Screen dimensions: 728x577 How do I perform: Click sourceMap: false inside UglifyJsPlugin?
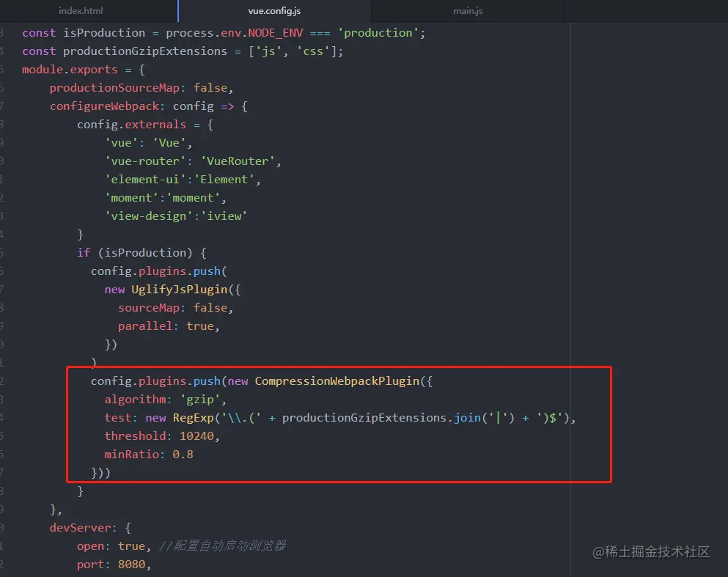pyautogui.click(x=175, y=308)
